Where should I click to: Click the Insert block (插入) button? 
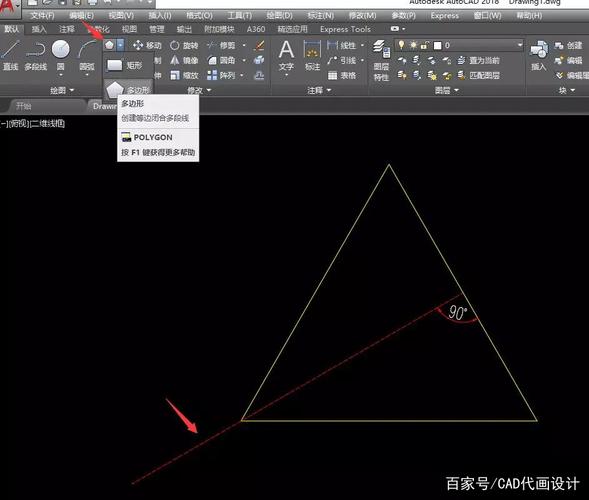539,56
